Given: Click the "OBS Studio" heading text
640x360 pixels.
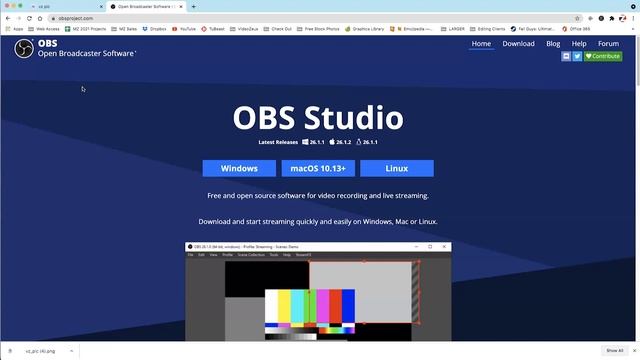Looking at the screenshot, I should click(318, 118).
